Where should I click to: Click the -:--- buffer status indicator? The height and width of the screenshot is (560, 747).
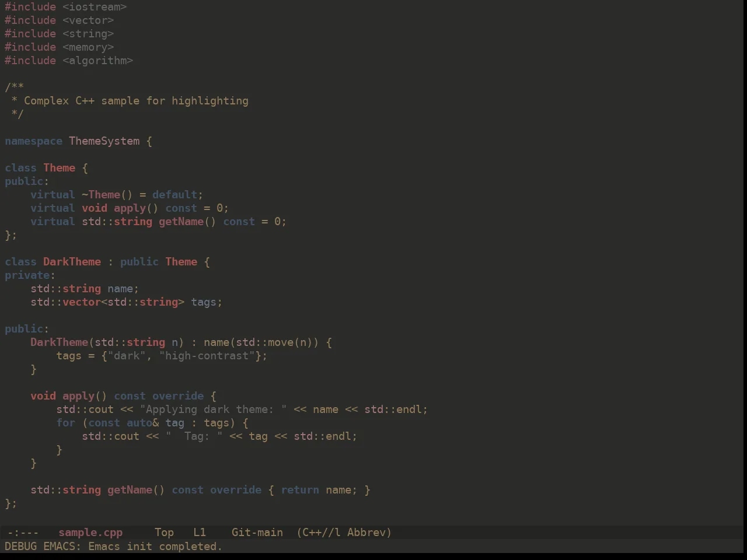(x=23, y=533)
